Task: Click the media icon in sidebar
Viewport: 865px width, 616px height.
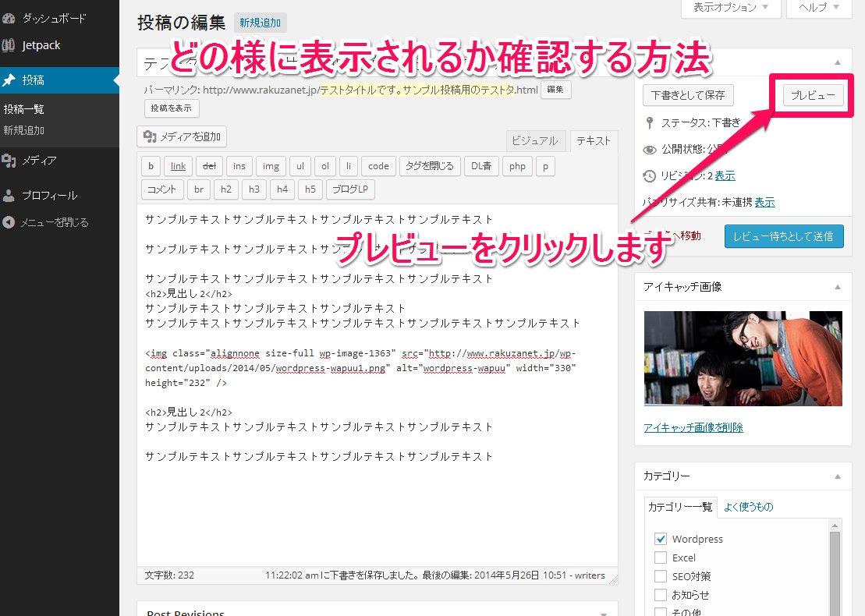Action: pos(9,161)
